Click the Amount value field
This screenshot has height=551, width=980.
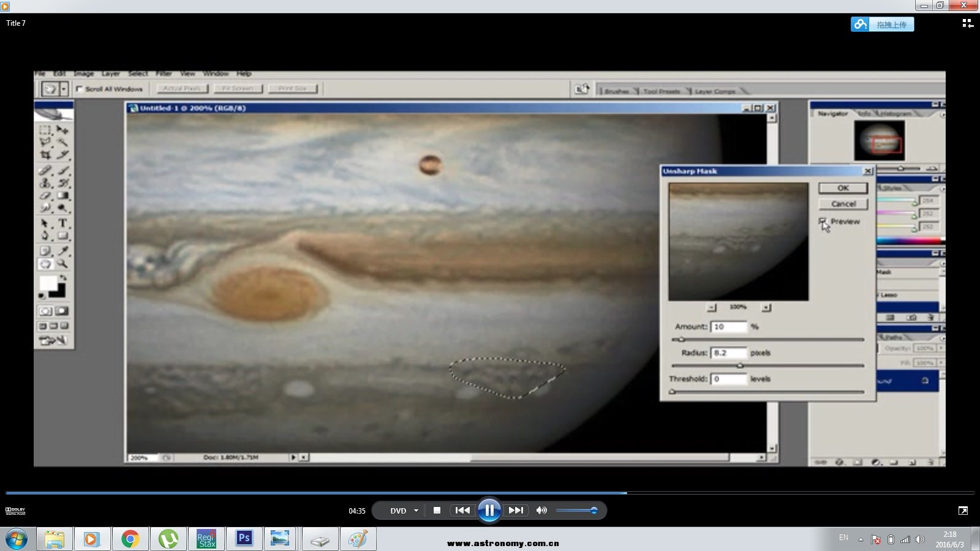pos(729,327)
